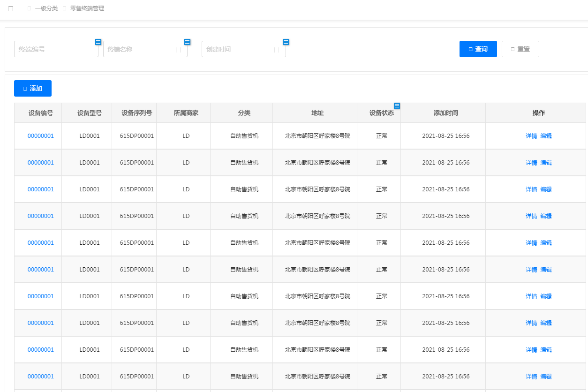This screenshot has height=392, width=588.
Task: Open device 00000001 in the first row
Action: pyautogui.click(x=41, y=136)
